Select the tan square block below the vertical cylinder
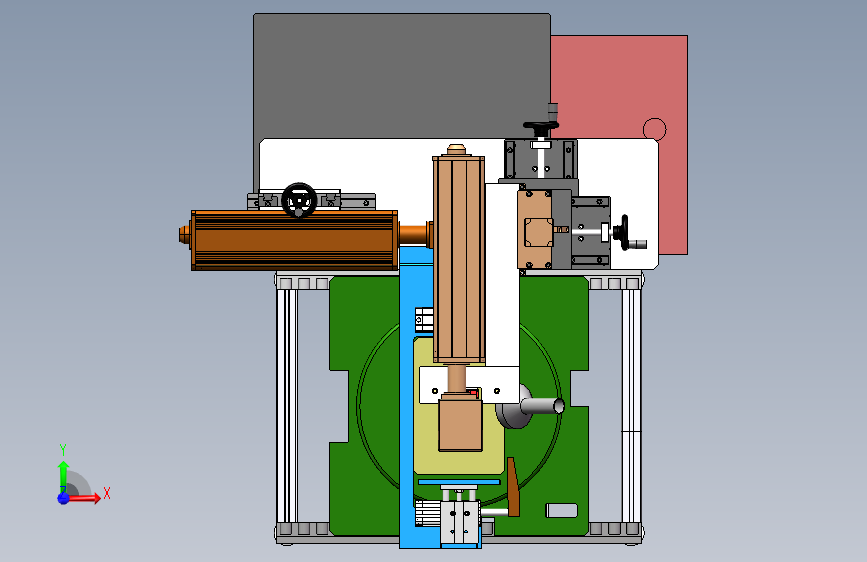Viewport: 867px width, 562px height. (x=460, y=425)
